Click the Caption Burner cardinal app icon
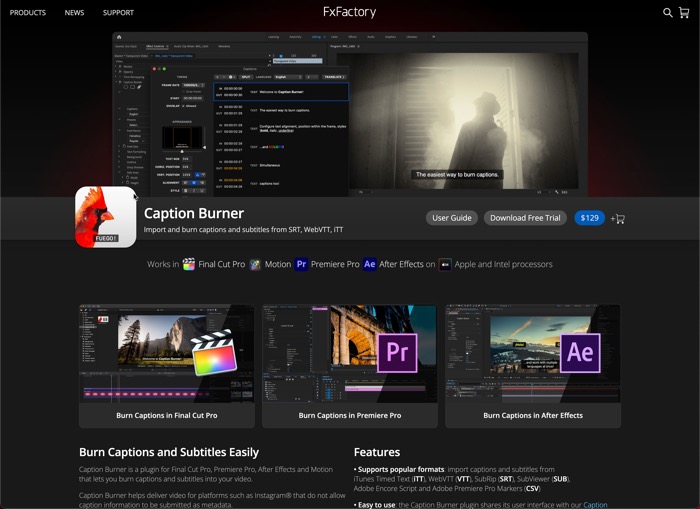This screenshot has height=509, width=700. pyautogui.click(x=106, y=217)
